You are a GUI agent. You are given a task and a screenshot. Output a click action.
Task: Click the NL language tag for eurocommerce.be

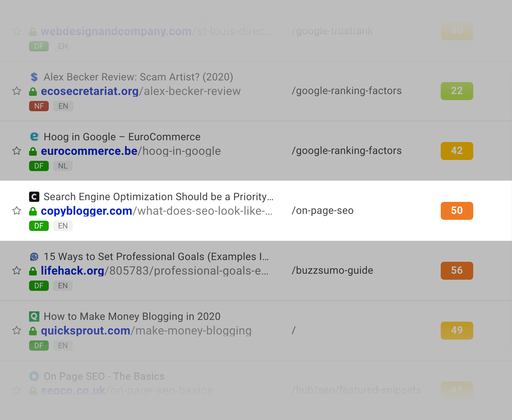pyautogui.click(x=63, y=166)
